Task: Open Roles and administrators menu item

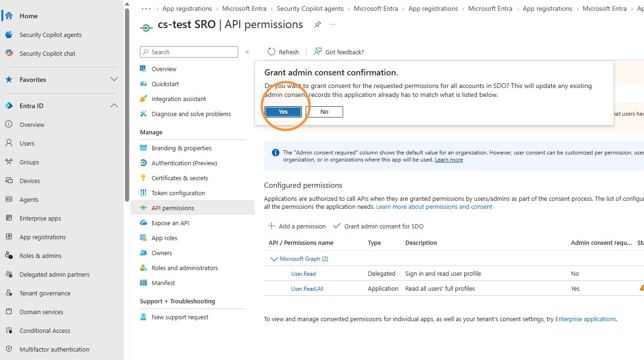Action: pyautogui.click(x=185, y=268)
